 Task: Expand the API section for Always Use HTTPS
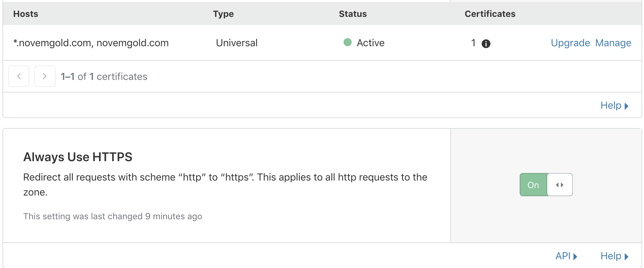click(x=566, y=256)
